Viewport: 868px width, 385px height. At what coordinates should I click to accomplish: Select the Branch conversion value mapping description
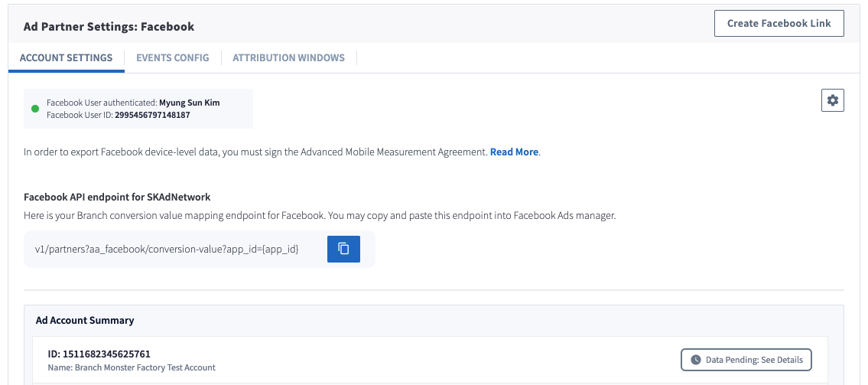(x=320, y=216)
